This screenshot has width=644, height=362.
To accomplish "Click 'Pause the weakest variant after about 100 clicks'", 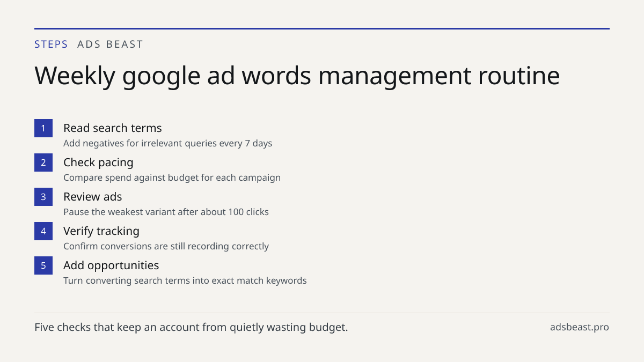I will (x=166, y=212).
